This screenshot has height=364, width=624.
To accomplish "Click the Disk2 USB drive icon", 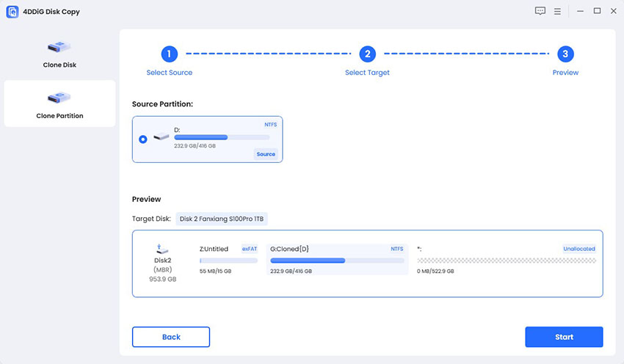I will point(162,249).
